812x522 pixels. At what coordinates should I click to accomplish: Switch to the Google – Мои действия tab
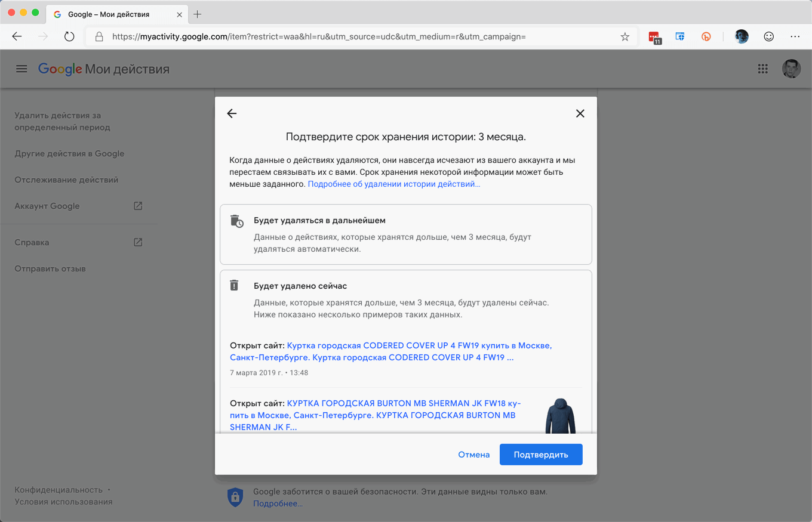[116, 14]
